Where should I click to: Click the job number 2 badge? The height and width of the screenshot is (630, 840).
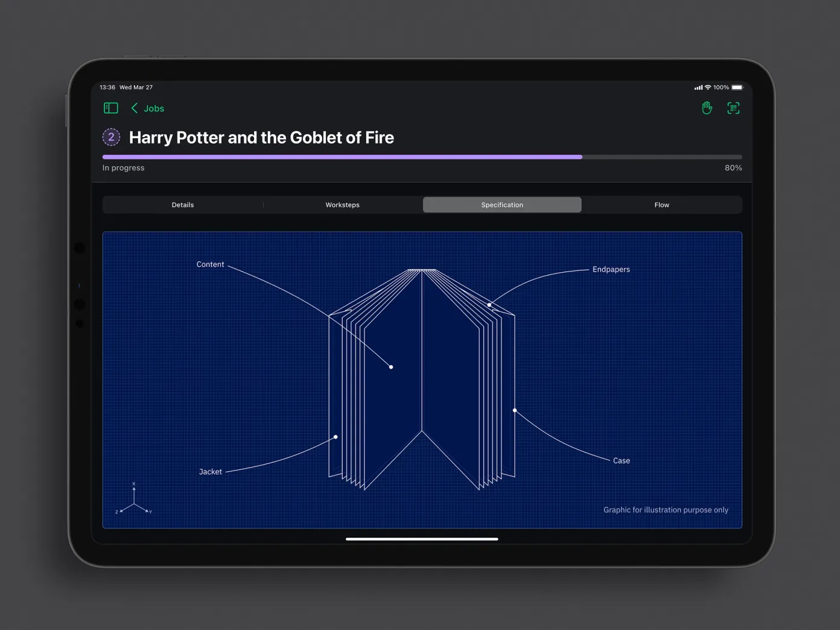coord(111,137)
